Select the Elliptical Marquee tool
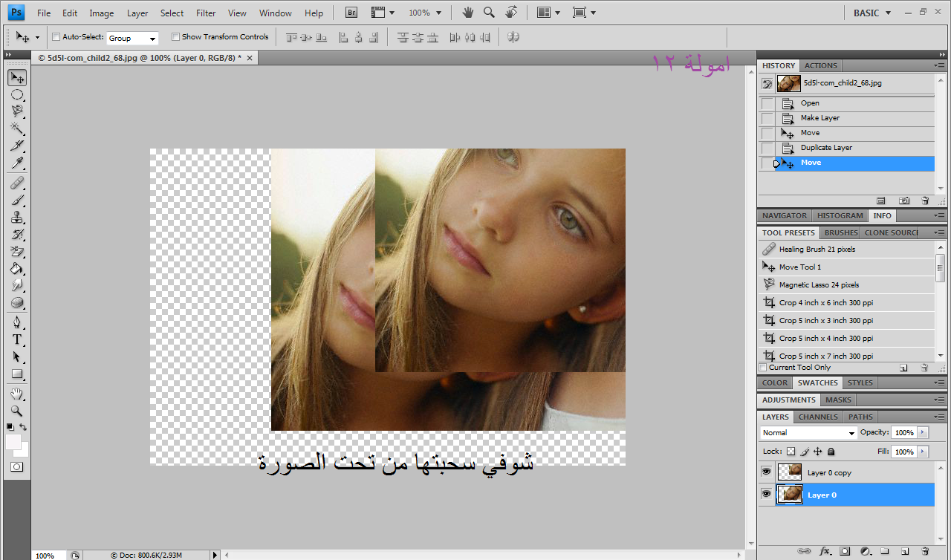 coord(17,95)
